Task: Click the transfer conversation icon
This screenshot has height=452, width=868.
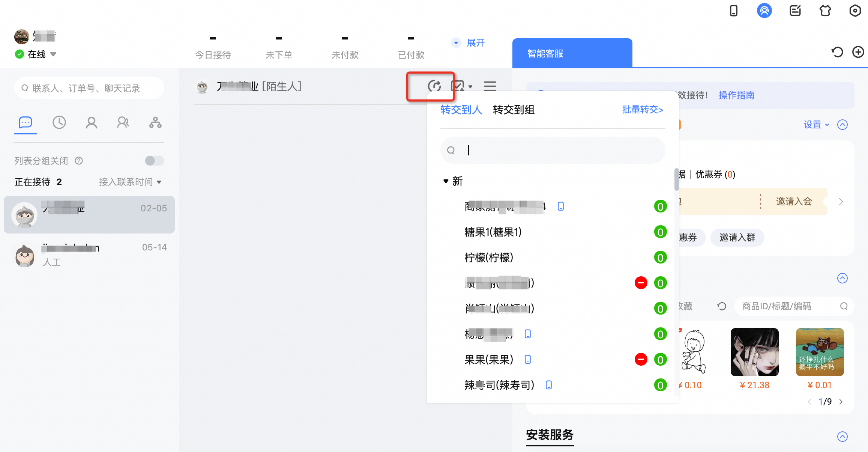Action: (x=434, y=86)
